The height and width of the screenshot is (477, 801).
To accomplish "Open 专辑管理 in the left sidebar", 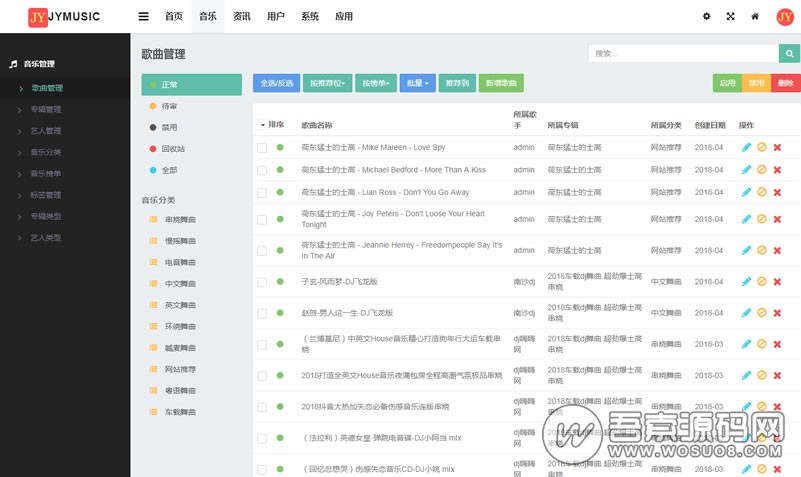I will (x=46, y=109).
